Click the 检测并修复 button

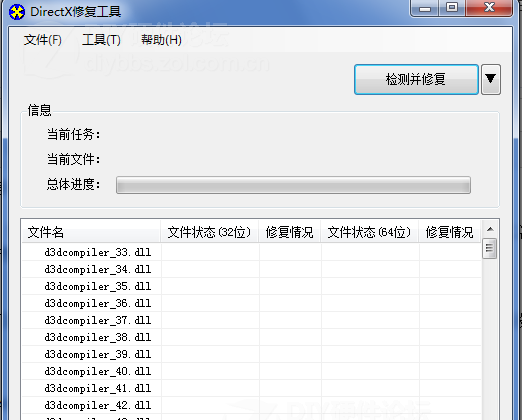(416, 79)
